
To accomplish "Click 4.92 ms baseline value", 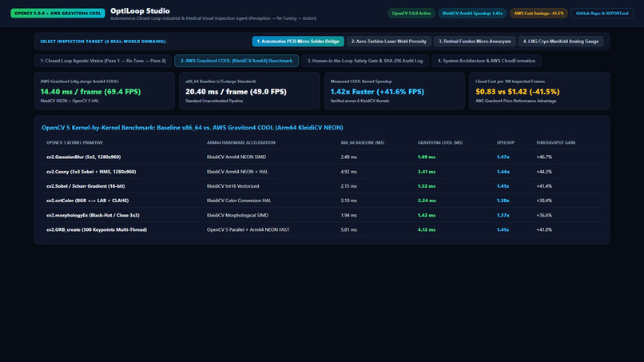I will (348, 172).
